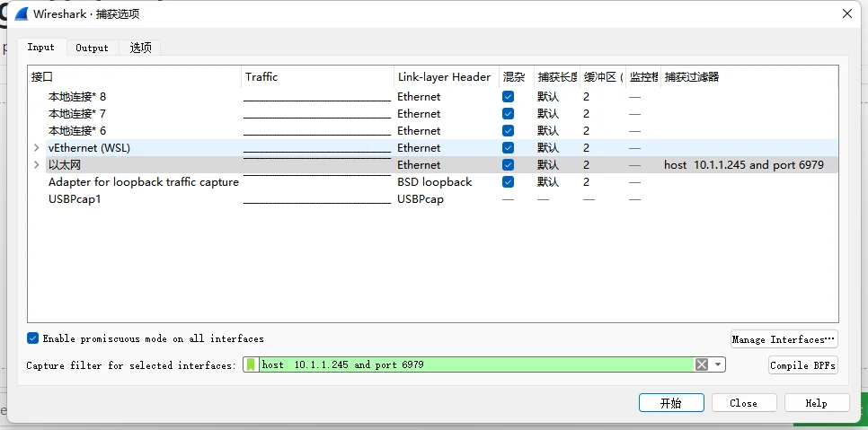Open Help for capture options
The image size is (868, 430).
point(817,403)
